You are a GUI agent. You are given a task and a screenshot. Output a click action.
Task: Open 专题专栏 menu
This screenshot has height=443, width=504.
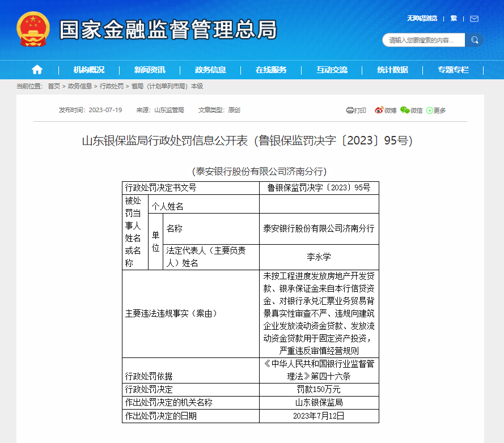click(x=453, y=70)
